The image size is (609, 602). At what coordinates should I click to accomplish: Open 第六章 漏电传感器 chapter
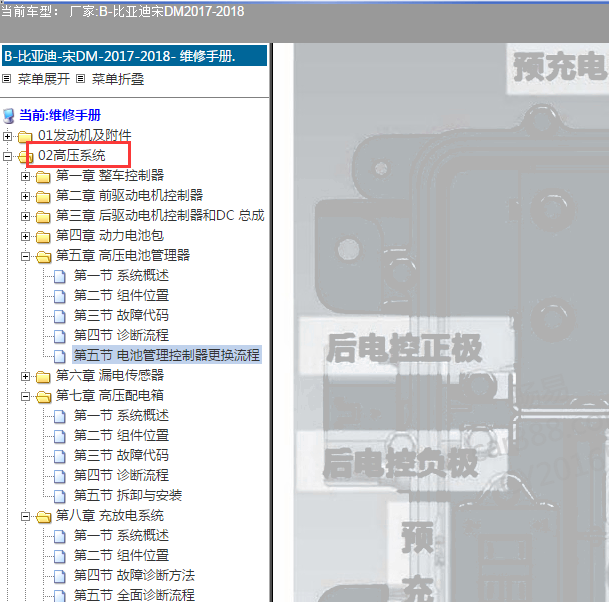tap(110, 375)
